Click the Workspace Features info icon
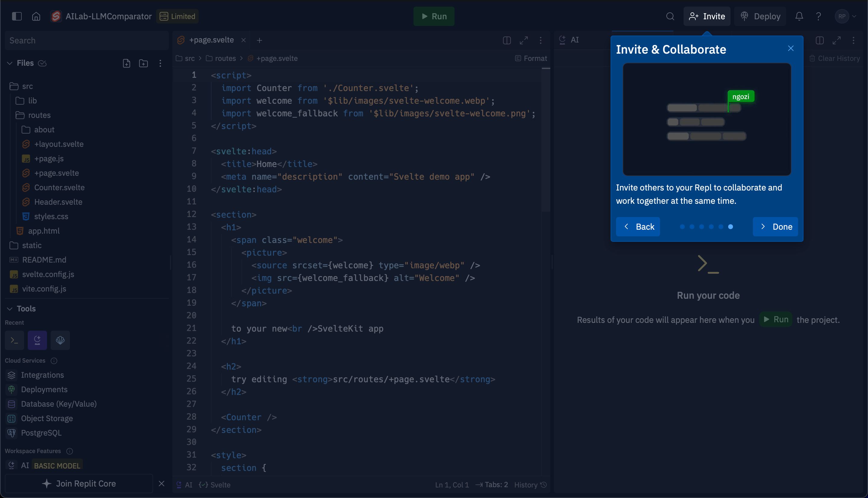The image size is (868, 498). (x=69, y=451)
